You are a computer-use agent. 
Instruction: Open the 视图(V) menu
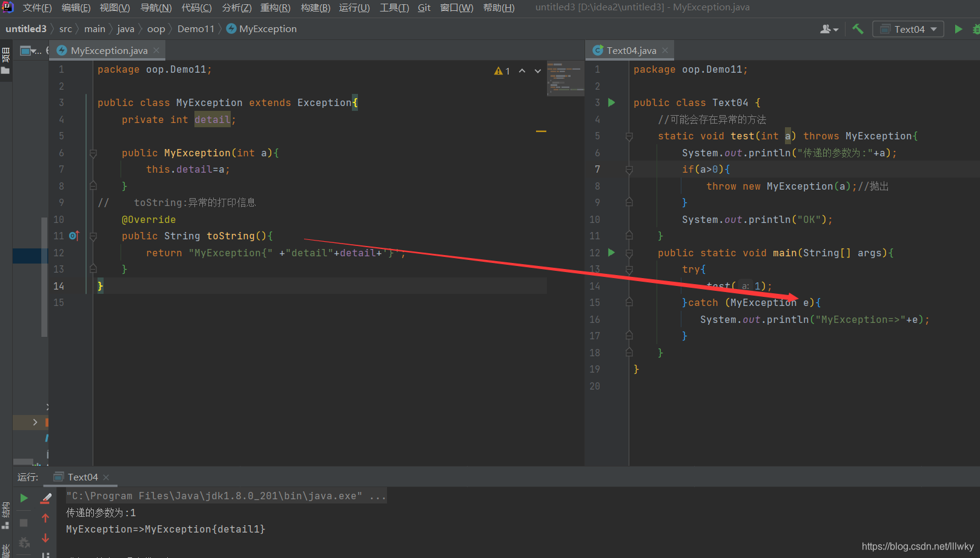[x=114, y=7]
